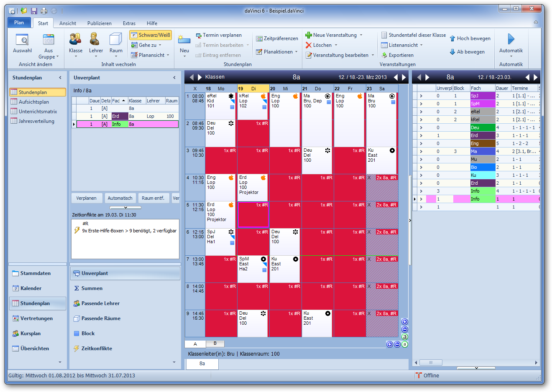The width and height of the screenshot is (552, 392).
Task: Collapse the Unverplant panel
Action: (174, 78)
